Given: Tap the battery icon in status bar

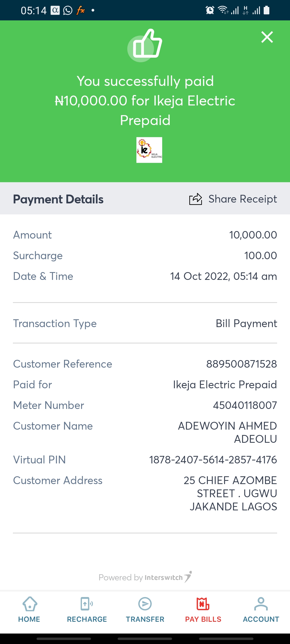Looking at the screenshot, I should [267, 10].
